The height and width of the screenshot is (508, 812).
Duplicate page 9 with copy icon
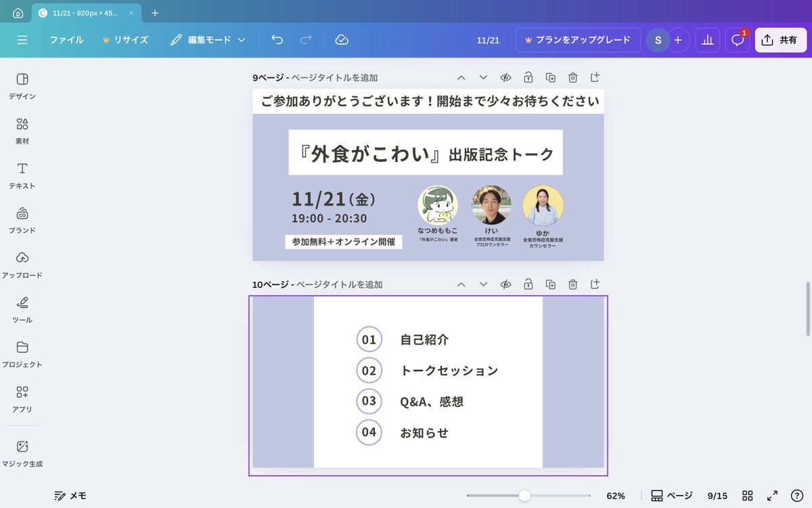click(x=550, y=77)
